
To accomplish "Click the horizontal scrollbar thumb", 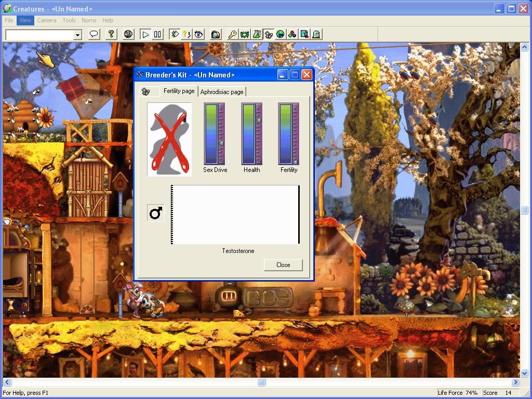I will (262, 382).
